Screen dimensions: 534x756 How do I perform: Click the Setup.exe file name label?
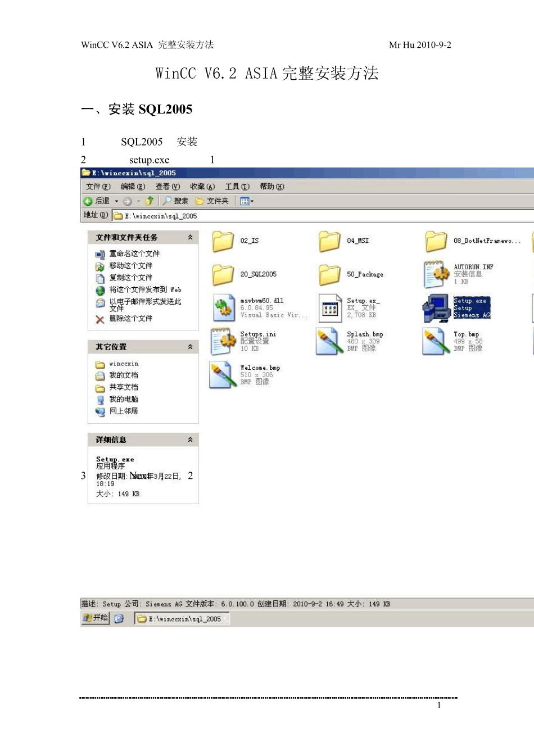point(469,301)
